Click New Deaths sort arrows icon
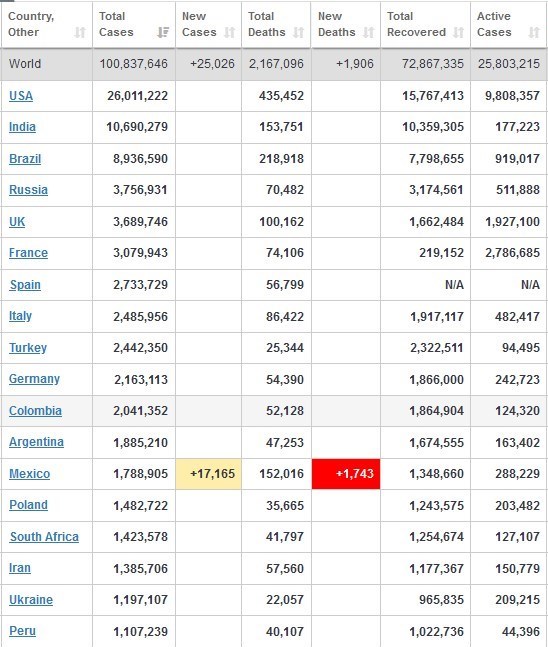This screenshot has width=548, height=647. (368, 32)
